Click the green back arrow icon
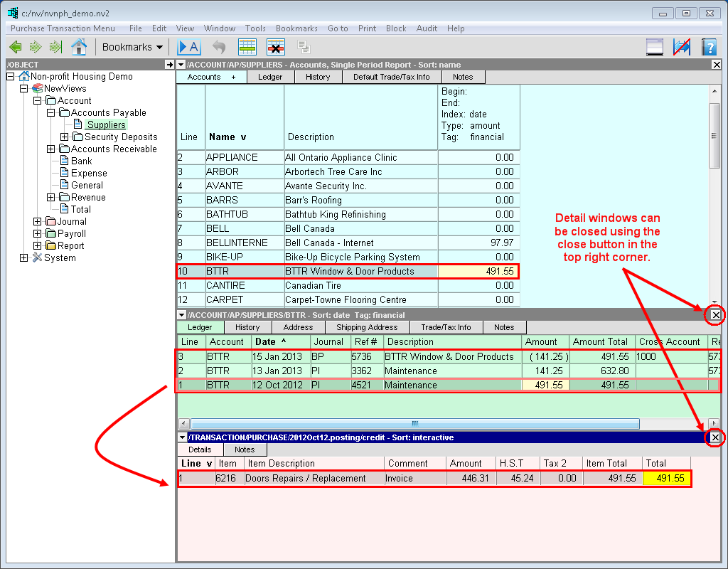 coord(16,47)
